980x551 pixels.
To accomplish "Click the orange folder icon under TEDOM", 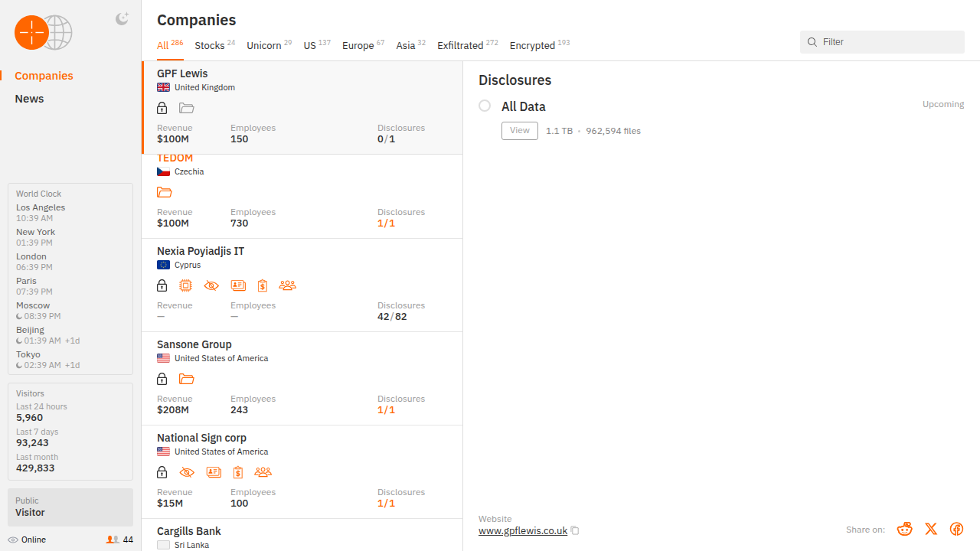I will 165,192.
